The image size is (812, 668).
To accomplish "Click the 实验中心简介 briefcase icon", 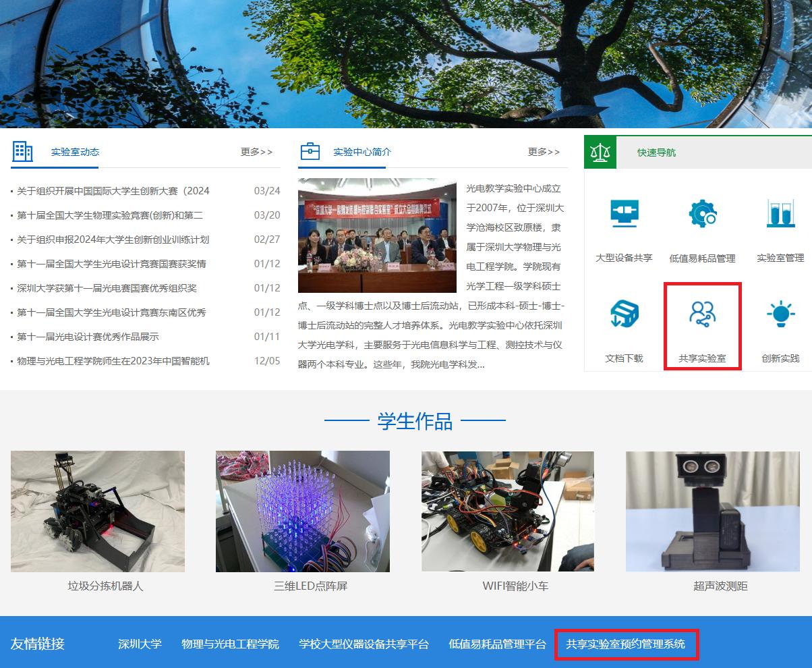I will coord(310,151).
